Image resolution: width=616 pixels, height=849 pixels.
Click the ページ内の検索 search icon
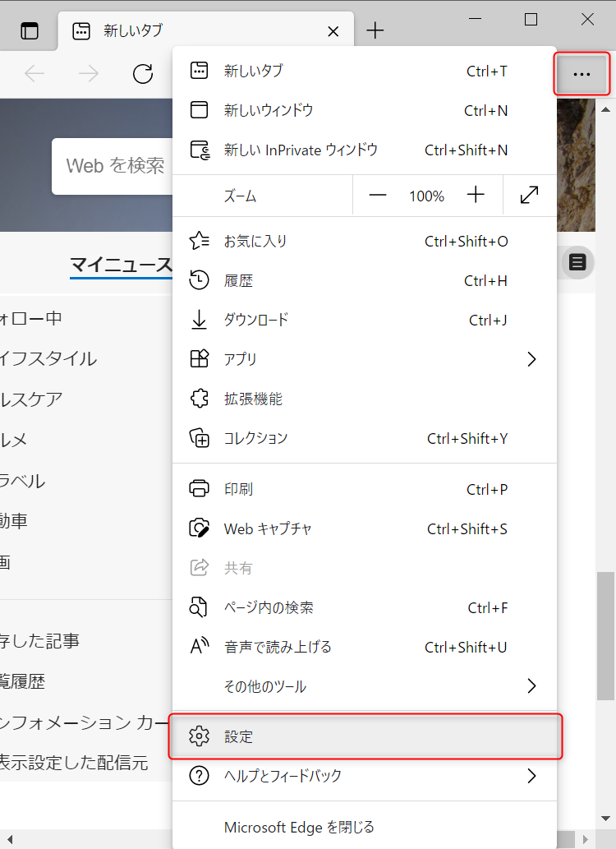[x=198, y=607]
